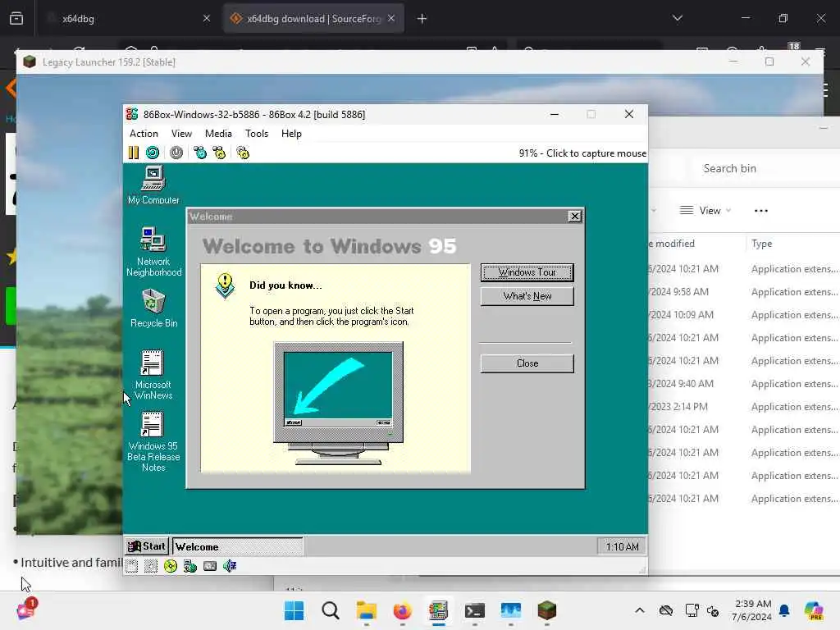Click the Legacy Launcher 159.2 title text
This screenshot has height=630, width=840.
[109, 62]
